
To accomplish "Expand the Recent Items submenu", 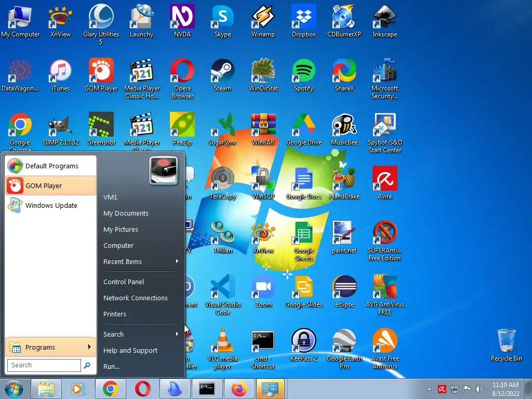I will (141, 262).
